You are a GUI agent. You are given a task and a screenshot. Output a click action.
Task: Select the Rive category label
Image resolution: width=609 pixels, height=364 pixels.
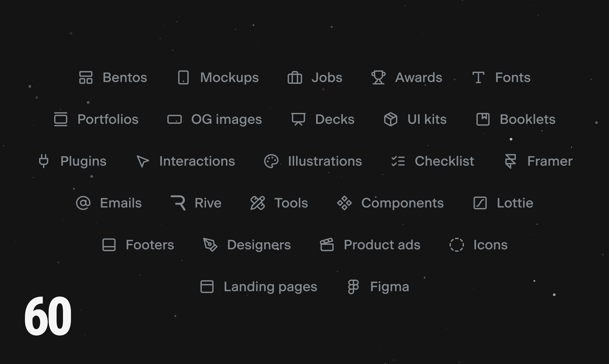pyautogui.click(x=208, y=203)
